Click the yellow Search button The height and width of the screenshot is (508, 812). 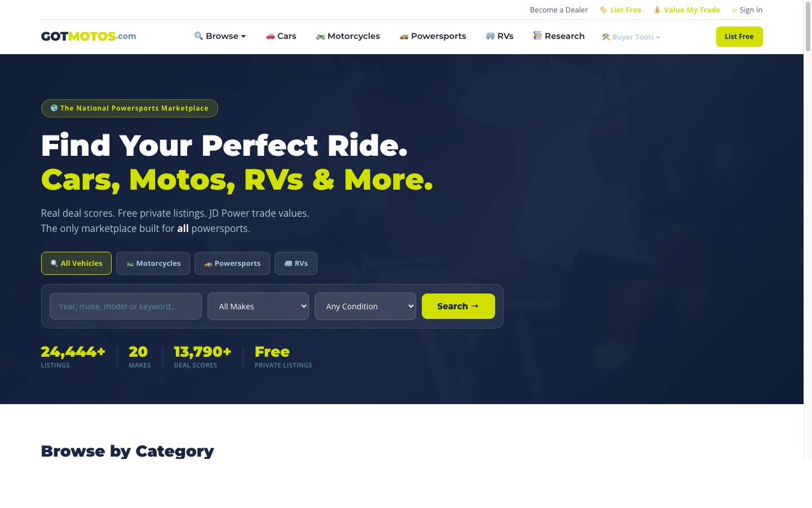[x=458, y=306]
